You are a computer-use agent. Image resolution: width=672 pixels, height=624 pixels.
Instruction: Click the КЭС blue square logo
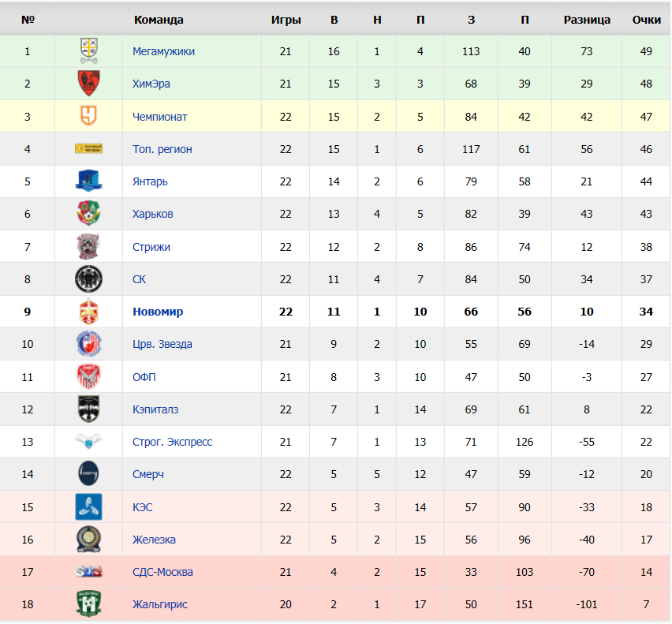[88, 506]
